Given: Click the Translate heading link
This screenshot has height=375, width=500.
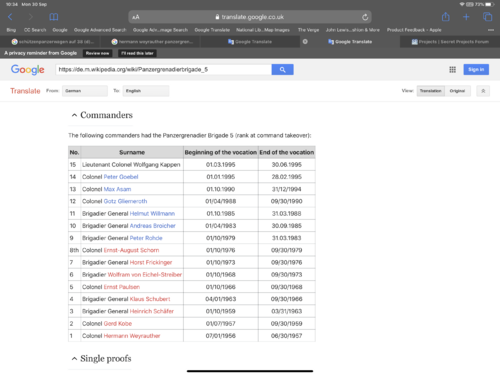Looking at the screenshot, I should tap(25, 91).
